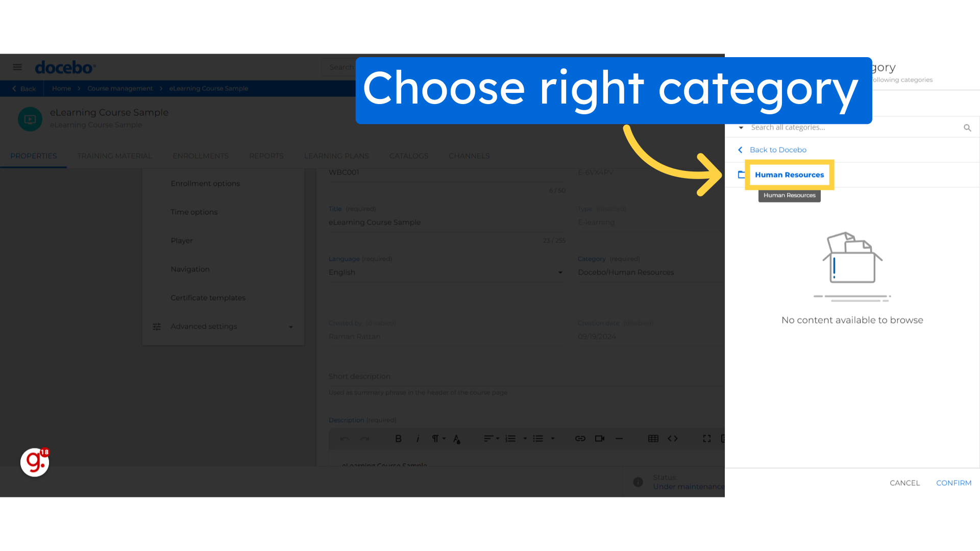Select Human Resources category
980x551 pixels.
789,174
